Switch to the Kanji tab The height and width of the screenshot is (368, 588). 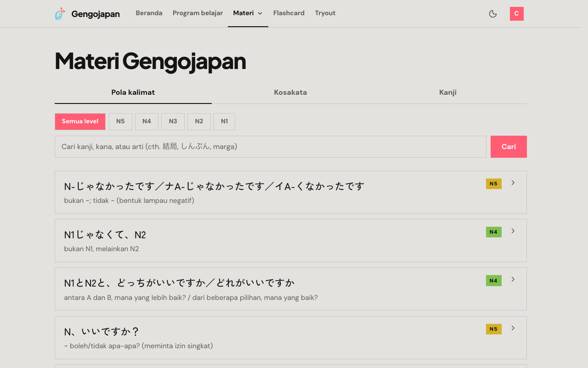448,92
